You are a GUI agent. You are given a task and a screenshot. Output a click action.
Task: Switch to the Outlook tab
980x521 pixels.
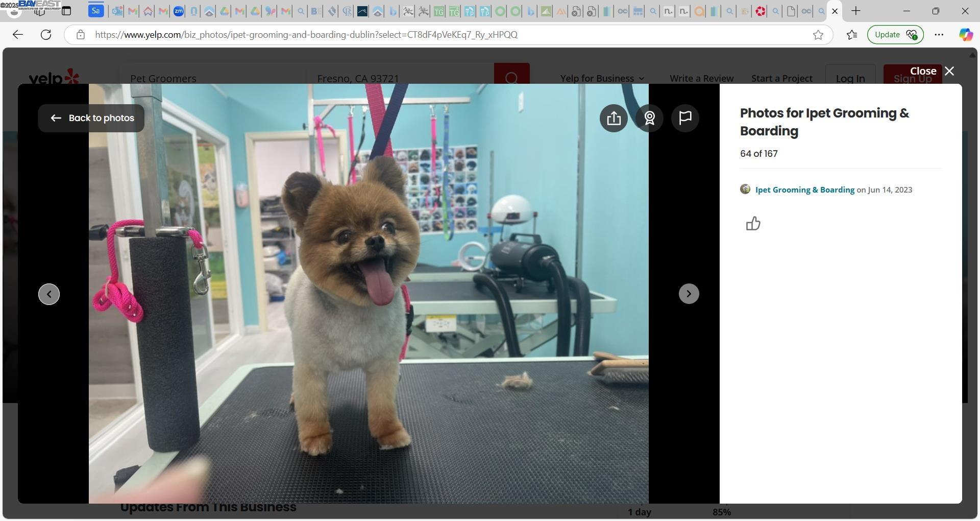click(x=117, y=11)
